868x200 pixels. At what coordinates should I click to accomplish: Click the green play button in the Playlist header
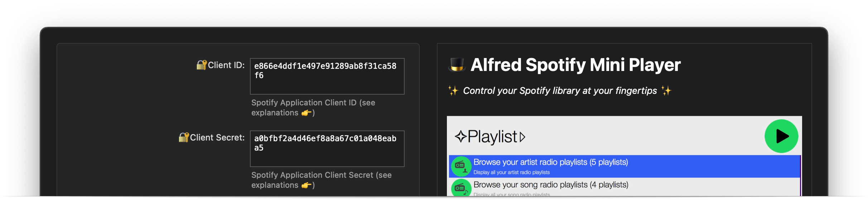[x=781, y=136]
